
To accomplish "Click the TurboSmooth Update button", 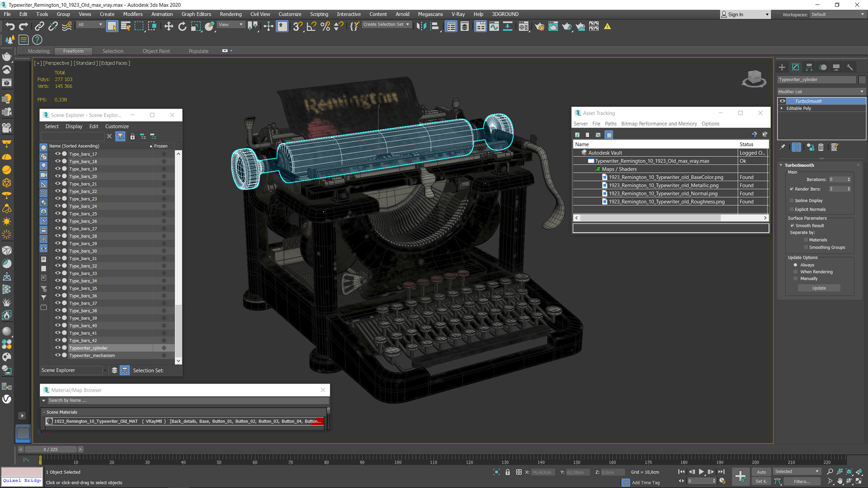I will [x=819, y=288].
